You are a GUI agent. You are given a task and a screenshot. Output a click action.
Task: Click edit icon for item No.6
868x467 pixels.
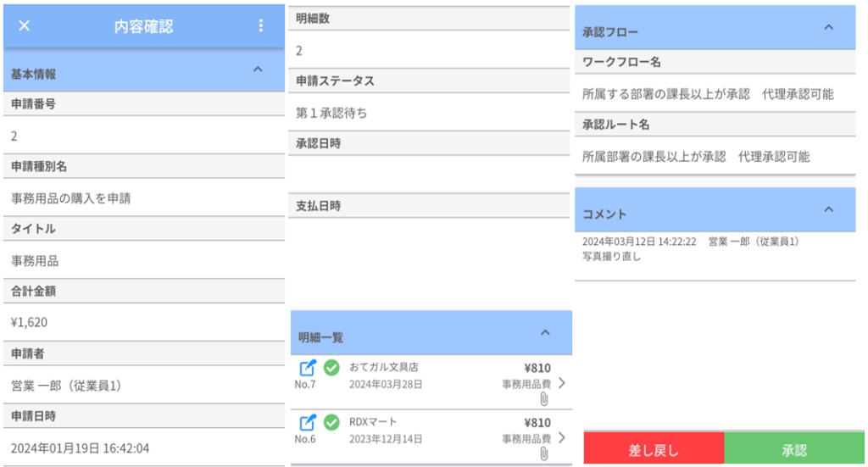[x=309, y=421]
